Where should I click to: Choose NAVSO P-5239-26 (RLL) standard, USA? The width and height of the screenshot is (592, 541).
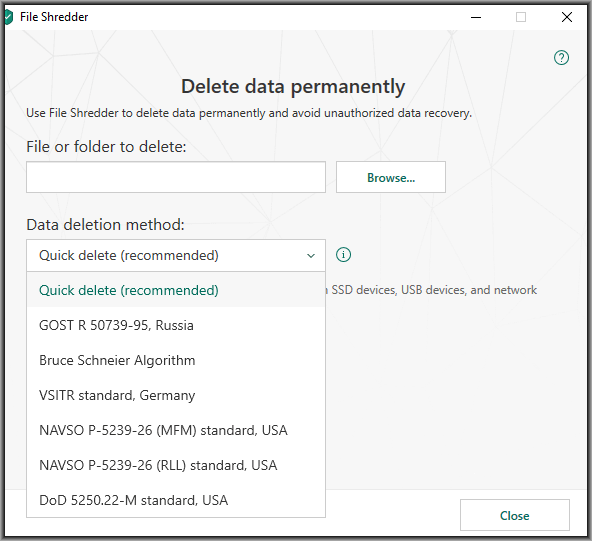click(176, 465)
